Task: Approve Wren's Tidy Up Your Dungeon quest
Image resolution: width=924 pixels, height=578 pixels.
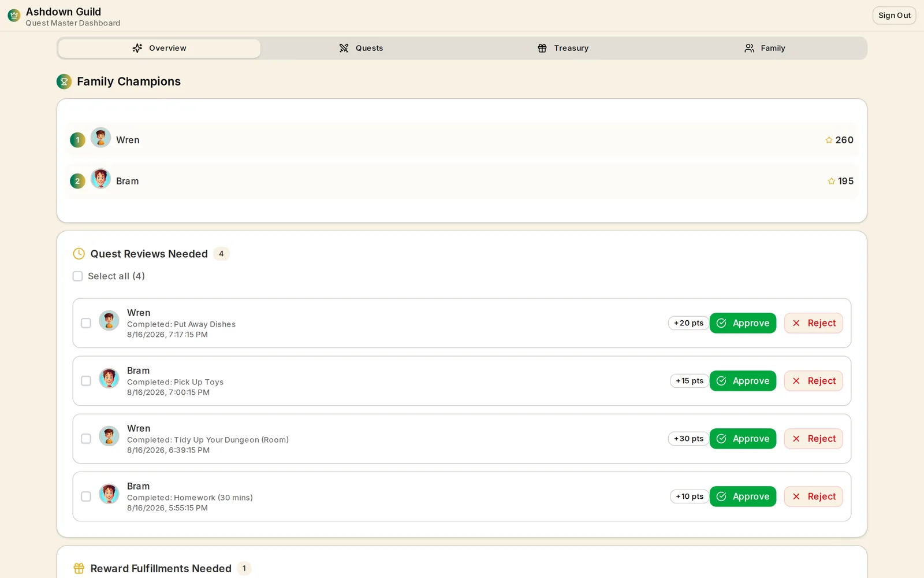Action: (x=743, y=439)
